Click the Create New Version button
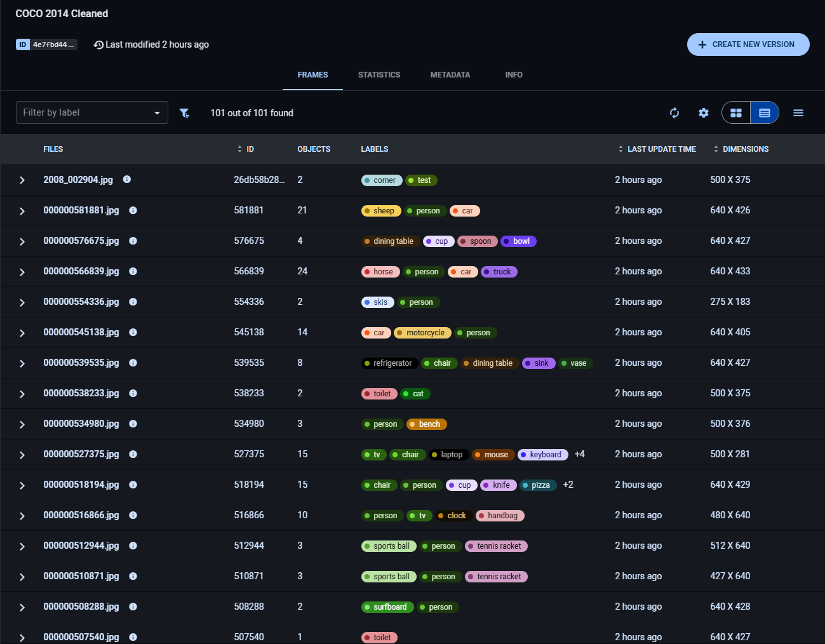 [x=748, y=44]
